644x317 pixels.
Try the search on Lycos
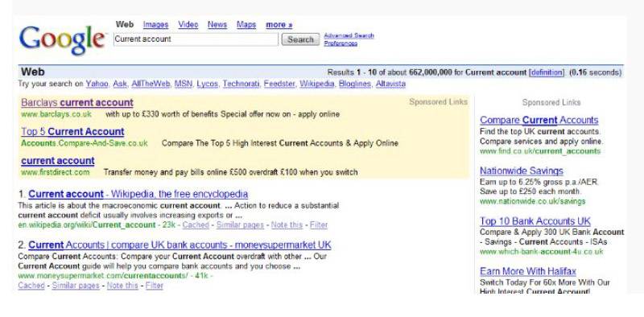click(208, 84)
